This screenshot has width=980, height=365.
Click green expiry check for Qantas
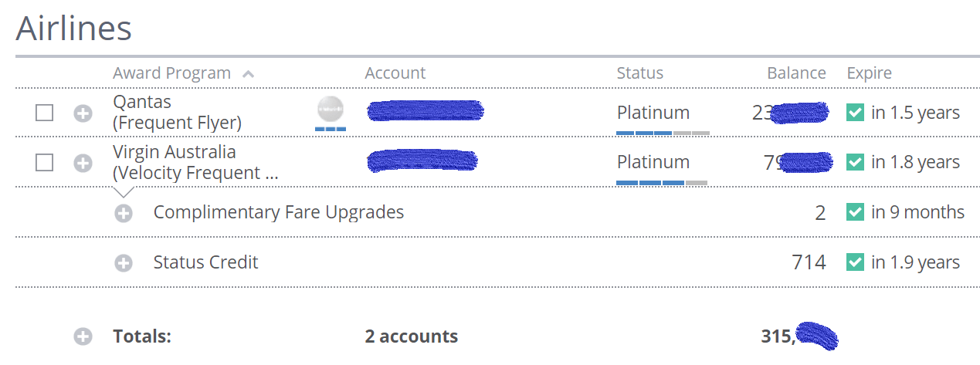855,113
